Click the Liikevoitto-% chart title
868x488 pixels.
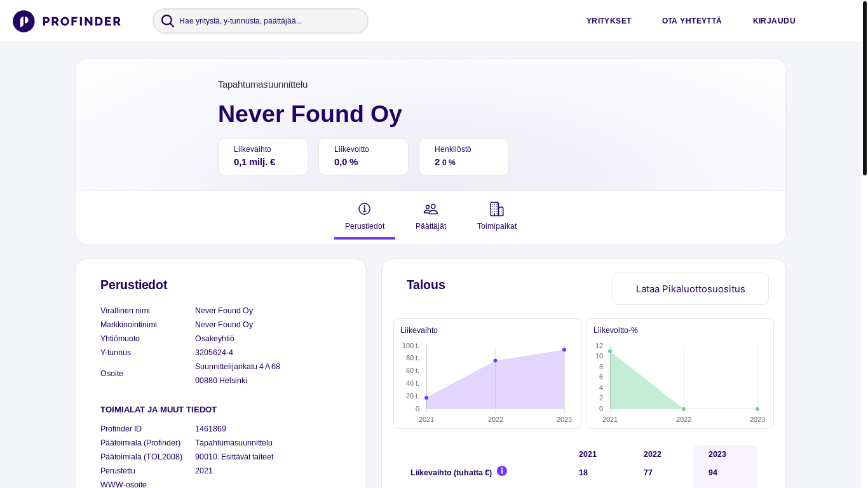(x=616, y=330)
